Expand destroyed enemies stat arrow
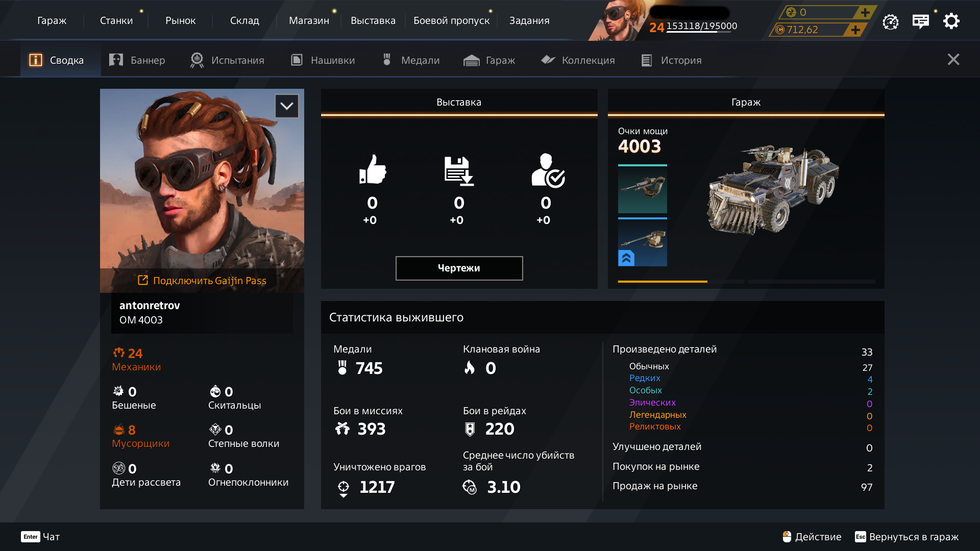 pyautogui.click(x=344, y=495)
